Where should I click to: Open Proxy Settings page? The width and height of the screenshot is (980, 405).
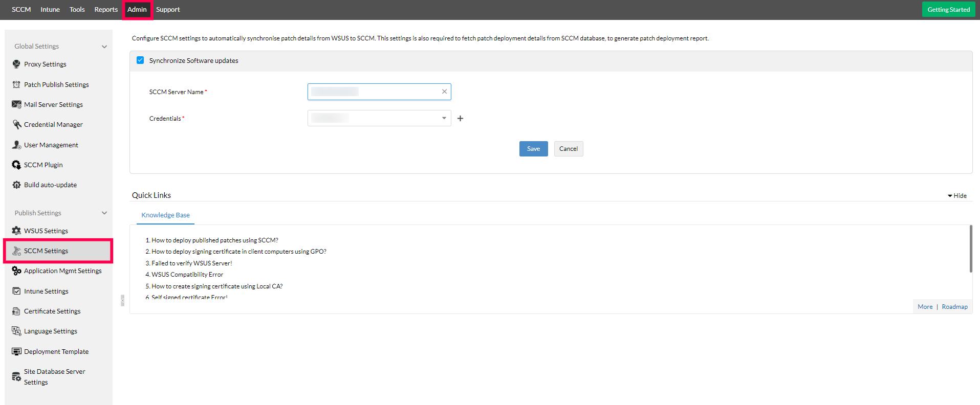pyautogui.click(x=45, y=64)
